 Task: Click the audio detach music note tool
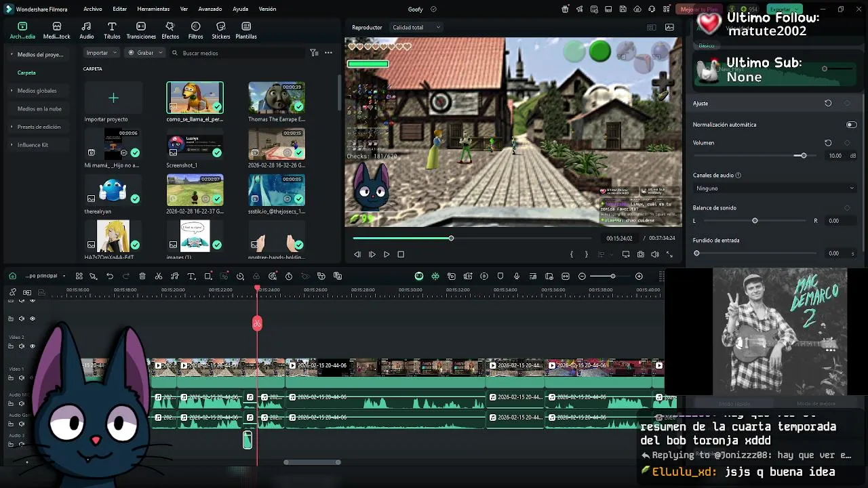(x=175, y=276)
